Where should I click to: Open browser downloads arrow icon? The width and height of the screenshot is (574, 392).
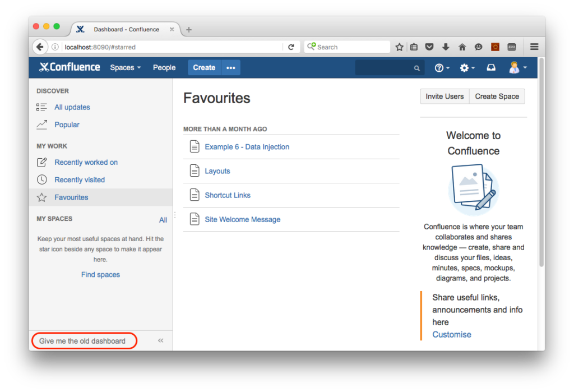446,47
